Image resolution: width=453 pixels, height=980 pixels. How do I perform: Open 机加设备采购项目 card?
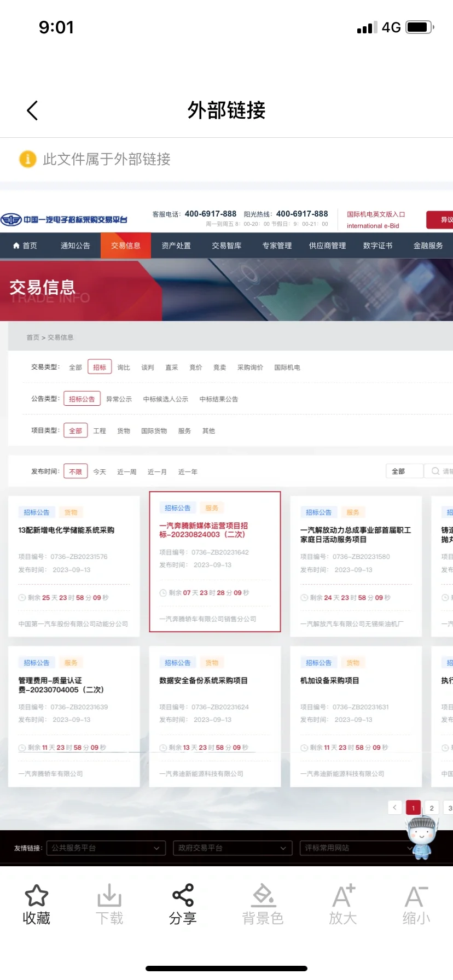[356, 716]
